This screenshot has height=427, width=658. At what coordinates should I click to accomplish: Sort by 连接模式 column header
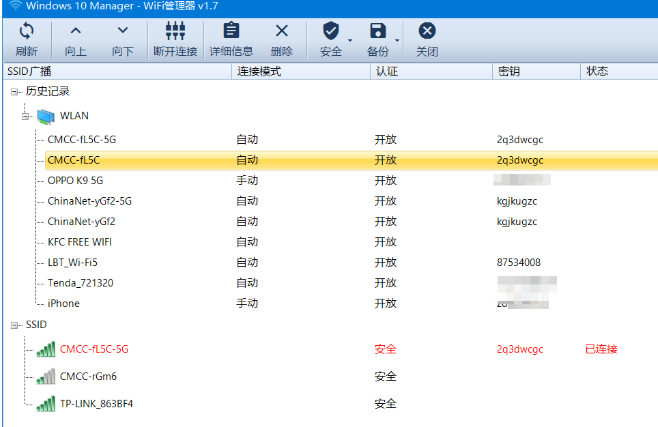click(x=301, y=71)
